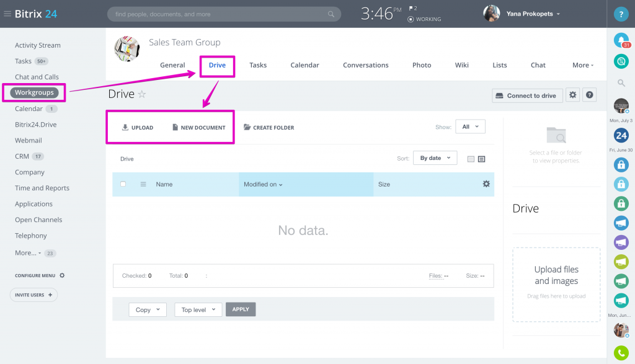
Task: Open the Lists tab
Action: 499,65
